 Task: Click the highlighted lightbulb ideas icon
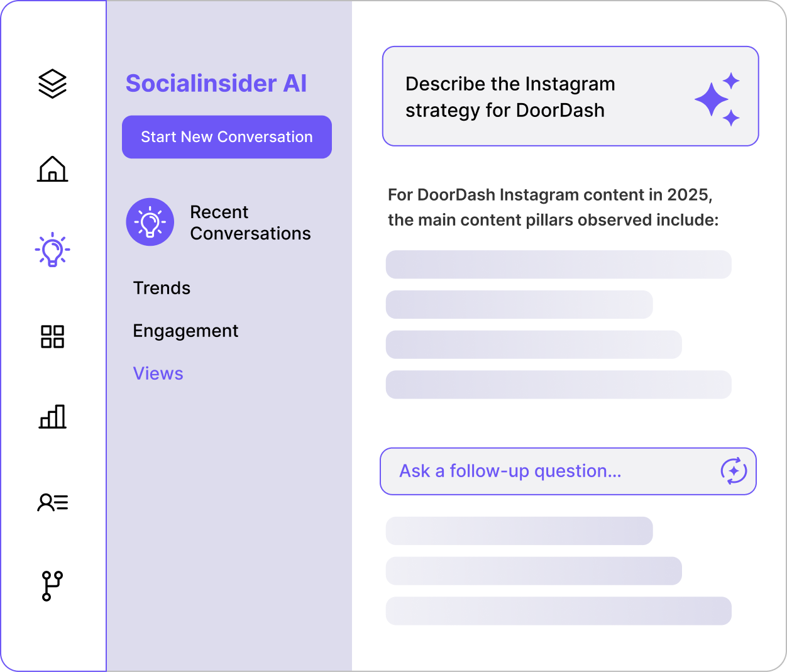tap(52, 250)
